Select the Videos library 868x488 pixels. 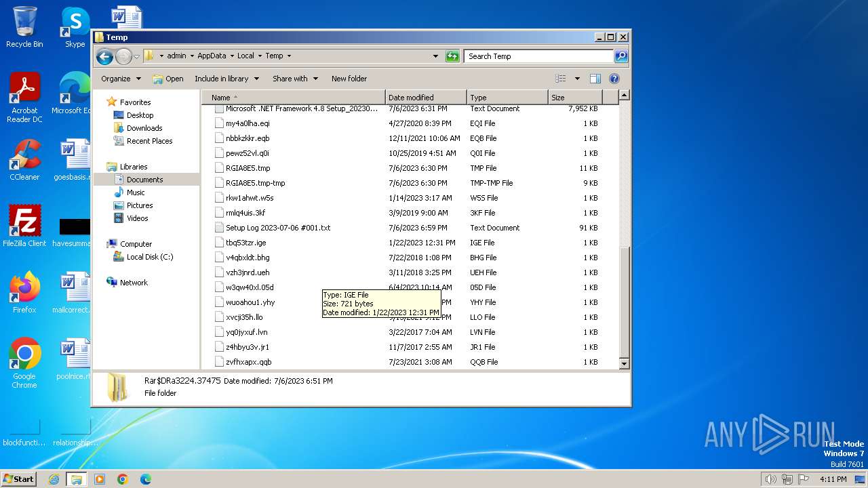click(x=137, y=218)
